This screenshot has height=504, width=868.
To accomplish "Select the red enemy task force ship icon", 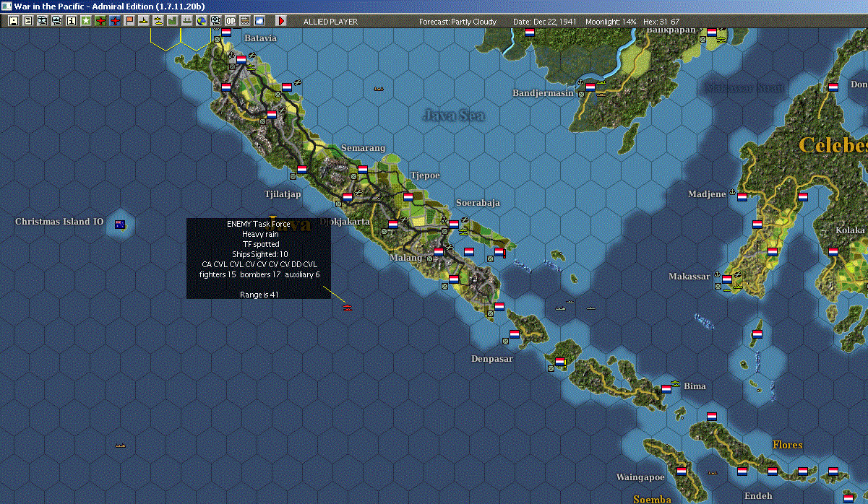I will coord(348,307).
